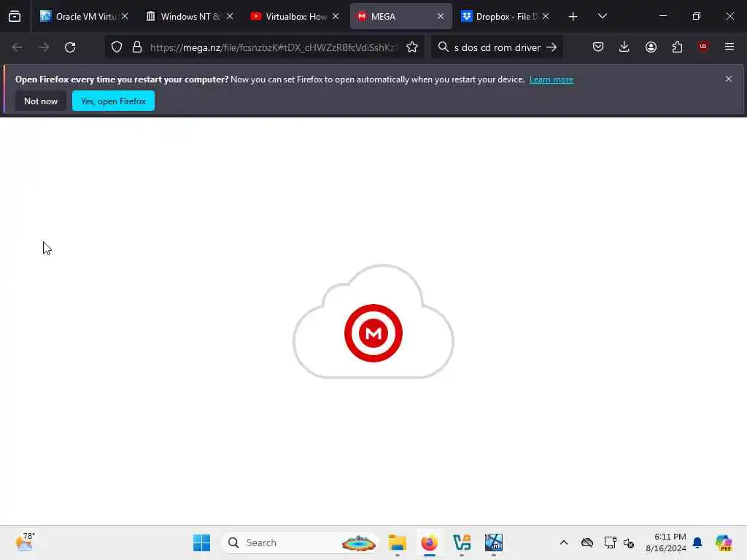Image resolution: width=747 pixels, height=560 pixels.
Task: Click the MEGA logo in the cloud
Action: (373, 333)
